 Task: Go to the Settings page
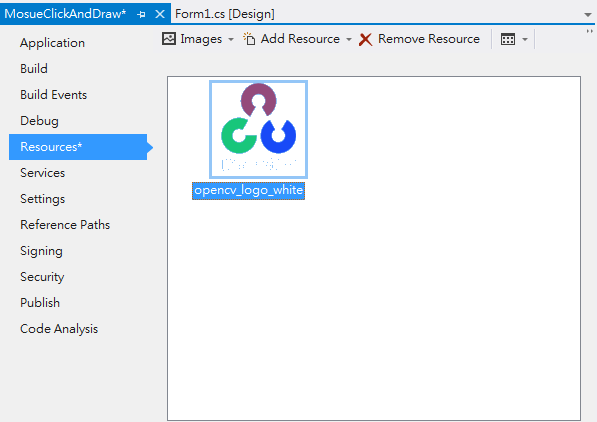(43, 199)
